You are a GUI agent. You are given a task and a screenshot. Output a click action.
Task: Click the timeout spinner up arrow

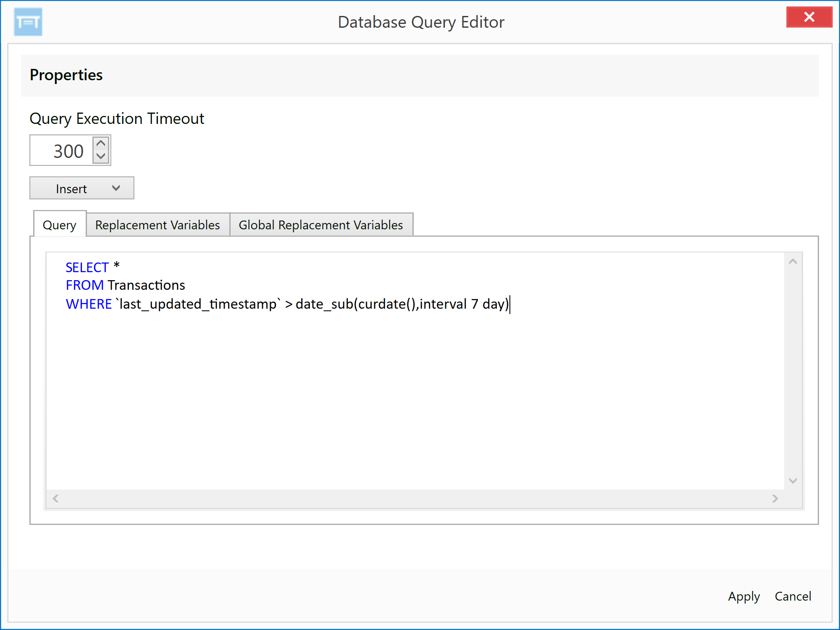[x=100, y=143]
